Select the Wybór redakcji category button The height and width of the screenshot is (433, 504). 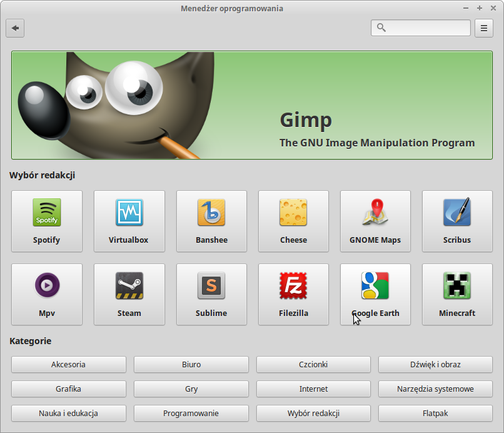(x=313, y=414)
